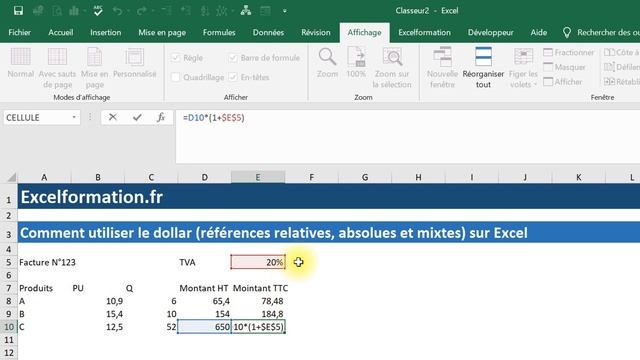Click cell showing 184,8
The width and height of the screenshot is (640, 360).
(x=258, y=314)
